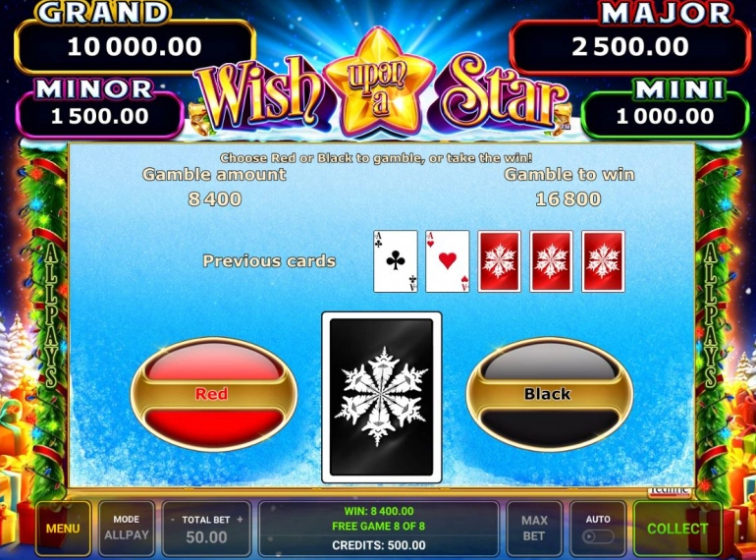Select the Ace of Hearts previous card

pyautogui.click(x=448, y=261)
